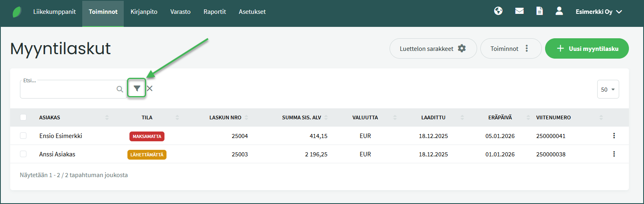Check the Ensio Esimerkki row checkbox
Screen dimensions: 644x204
pos(23,136)
